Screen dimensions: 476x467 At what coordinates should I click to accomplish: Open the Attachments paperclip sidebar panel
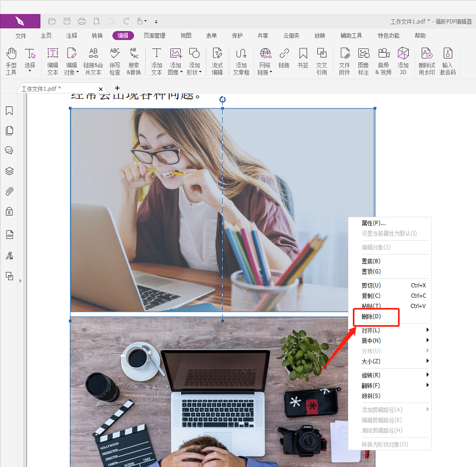[x=9, y=191]
